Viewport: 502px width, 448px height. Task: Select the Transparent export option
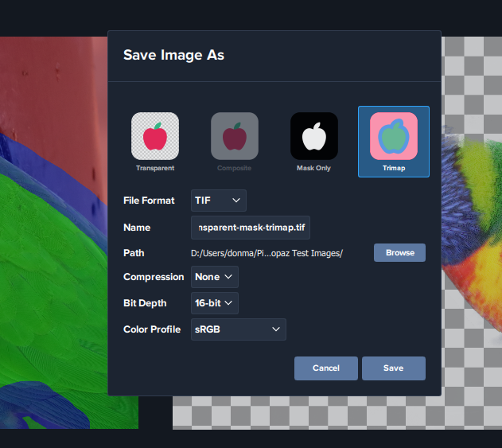[155, 141]
